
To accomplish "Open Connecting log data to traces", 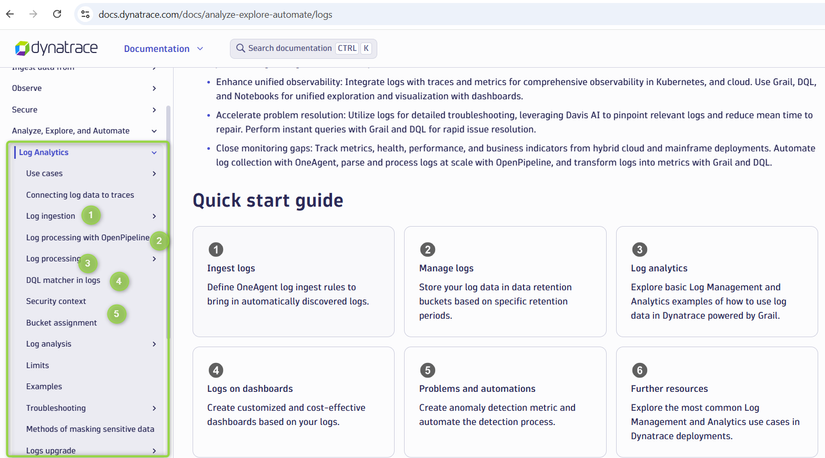I will (80, 195).
